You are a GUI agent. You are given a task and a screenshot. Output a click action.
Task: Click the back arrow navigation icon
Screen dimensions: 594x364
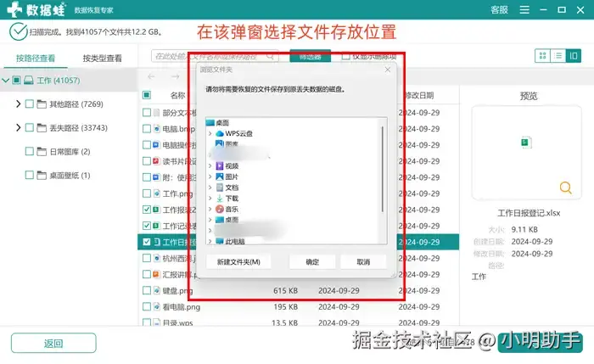click(151, 76)
